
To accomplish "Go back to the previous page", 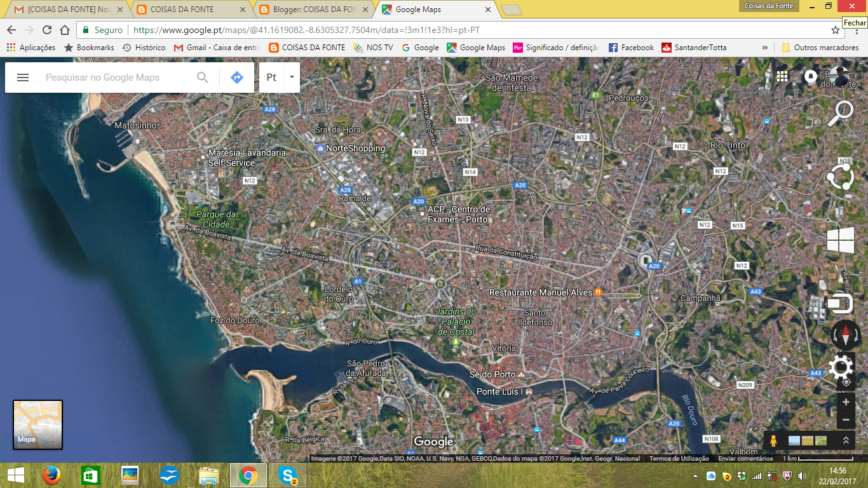I will pyautogui.click(x=11, y=30).
